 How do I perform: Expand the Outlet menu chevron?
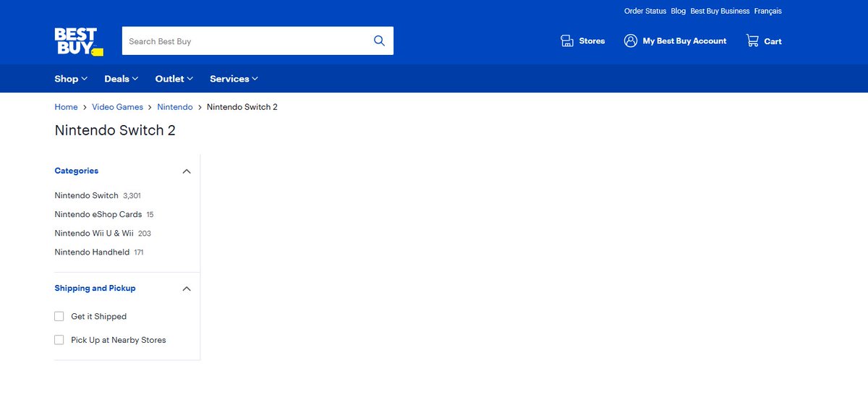coord(190,79)
